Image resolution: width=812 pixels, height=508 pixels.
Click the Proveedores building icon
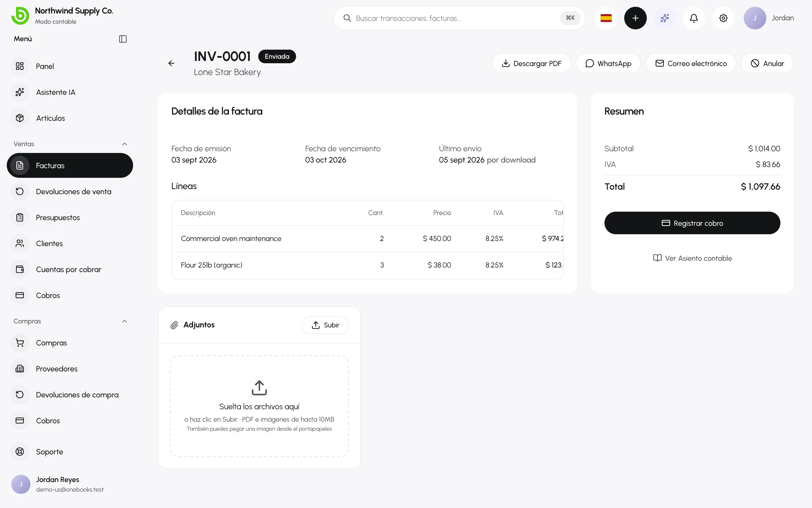point(20,369)
